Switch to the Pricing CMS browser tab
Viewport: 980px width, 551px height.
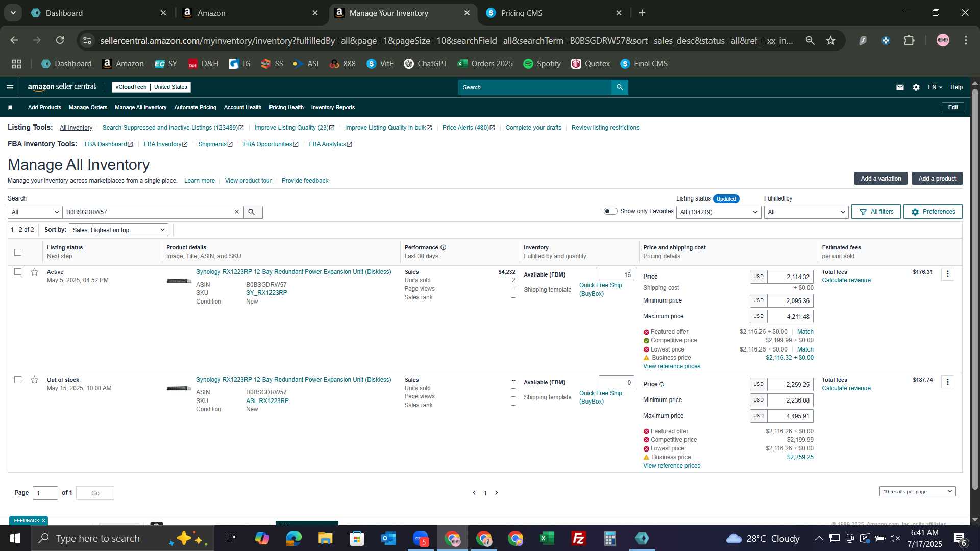point(553,13)
